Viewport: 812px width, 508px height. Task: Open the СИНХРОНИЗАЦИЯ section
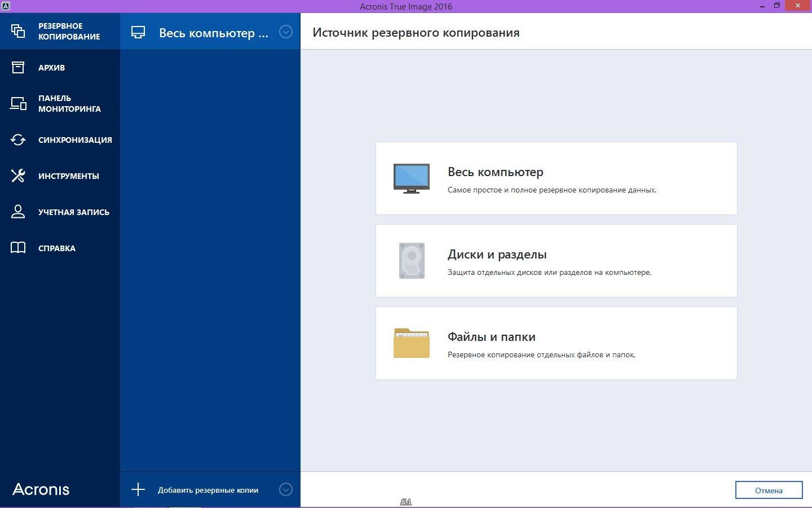(x=60, y=139)
